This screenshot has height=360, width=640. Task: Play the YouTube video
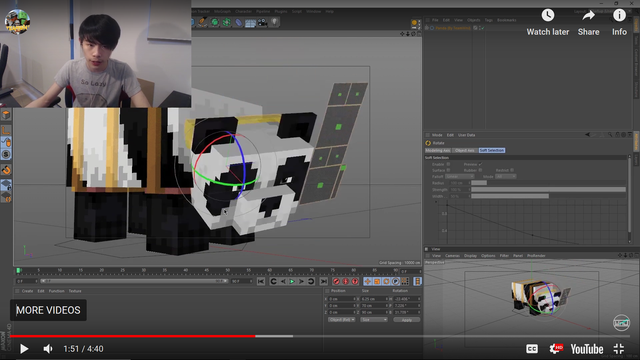[24, 349]
